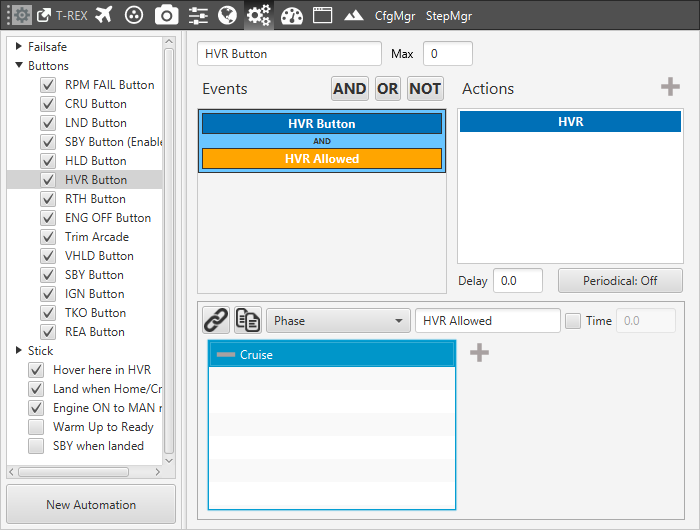The width and height of the screenshot is (700, 530).
Task: Click the AND operator button
Action: point(350,88)
